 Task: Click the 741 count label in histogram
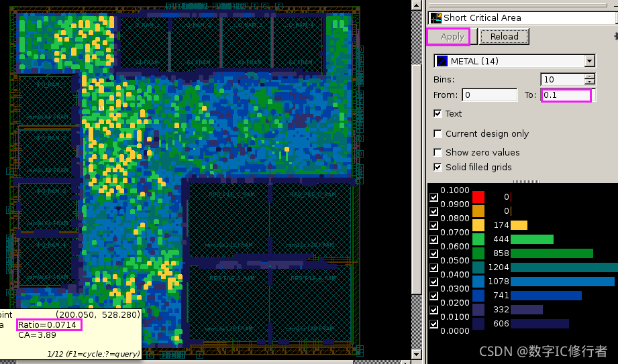(x=501, y=296)
